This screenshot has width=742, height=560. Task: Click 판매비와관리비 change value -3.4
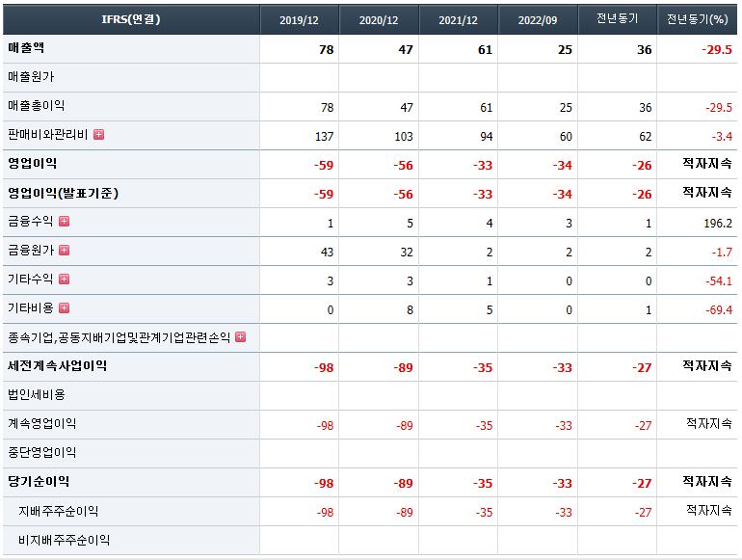(722, 137)
